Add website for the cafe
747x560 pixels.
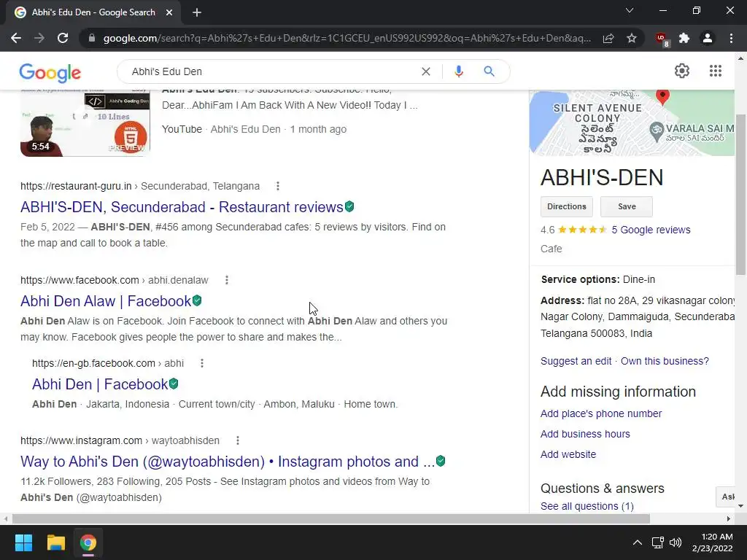click(568, 454)
